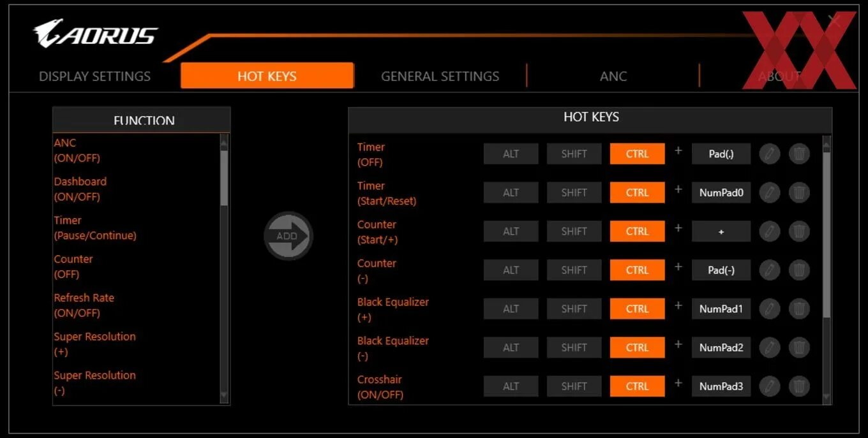The image size is (868, 438).
Task: Delete the Black Equalizer (-) hotkey
Action: pyautogui.click(x=799, y=347)
